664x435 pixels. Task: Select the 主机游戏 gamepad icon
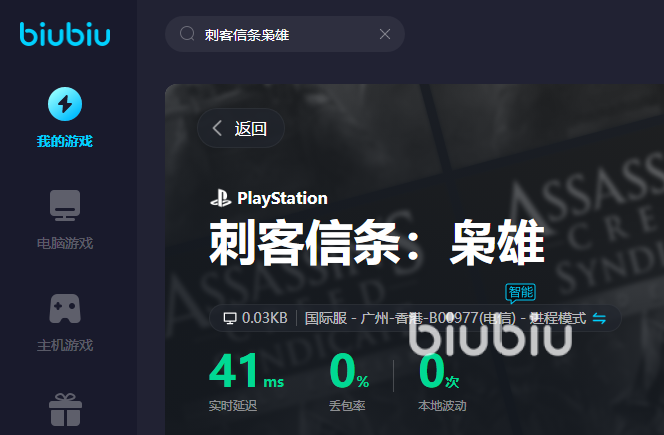[65, 308]
